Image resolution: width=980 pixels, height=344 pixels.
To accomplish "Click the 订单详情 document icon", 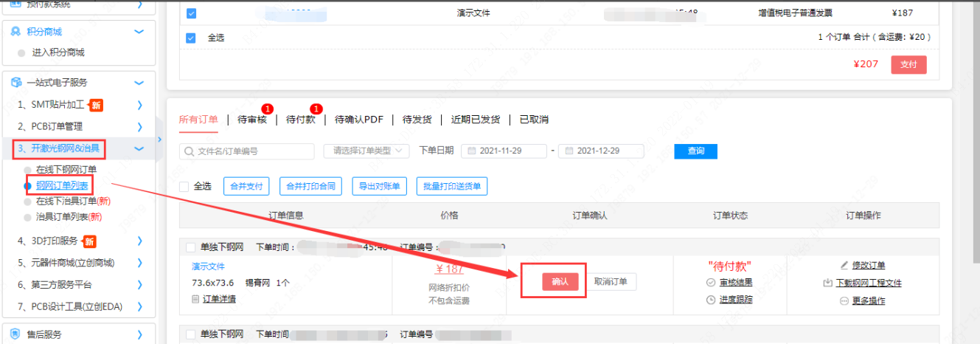I will [195, 299].
